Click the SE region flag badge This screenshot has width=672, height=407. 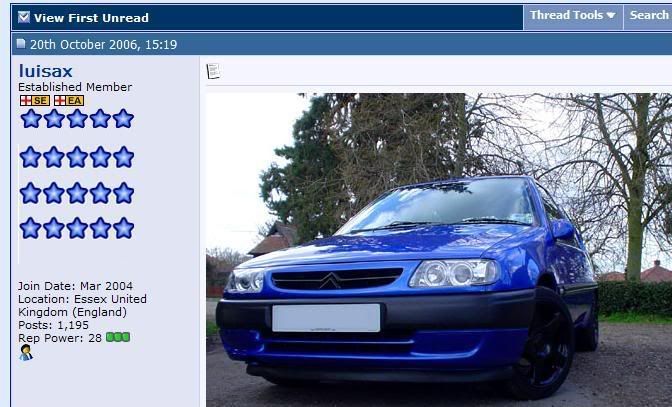35,101
